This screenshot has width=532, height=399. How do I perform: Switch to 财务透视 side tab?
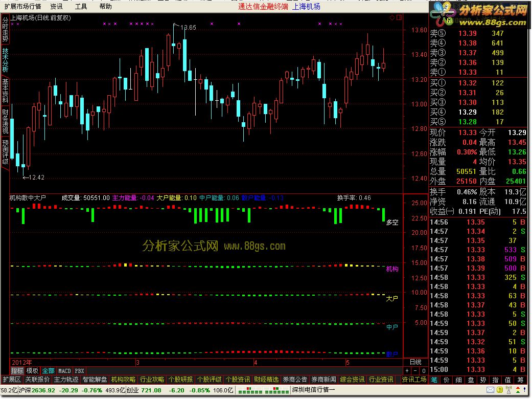coord(5,121)
